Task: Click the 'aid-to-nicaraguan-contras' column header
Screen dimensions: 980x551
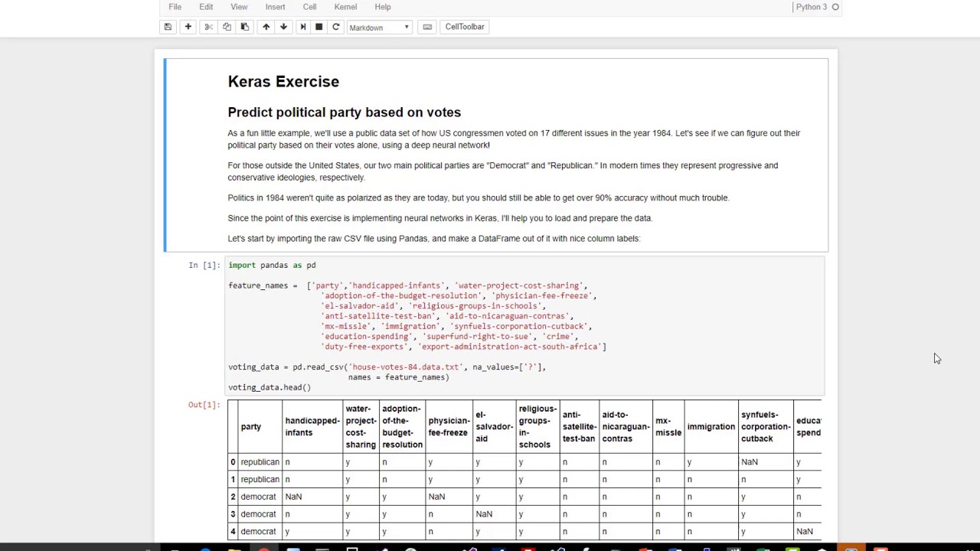Action: coord(626,427)
